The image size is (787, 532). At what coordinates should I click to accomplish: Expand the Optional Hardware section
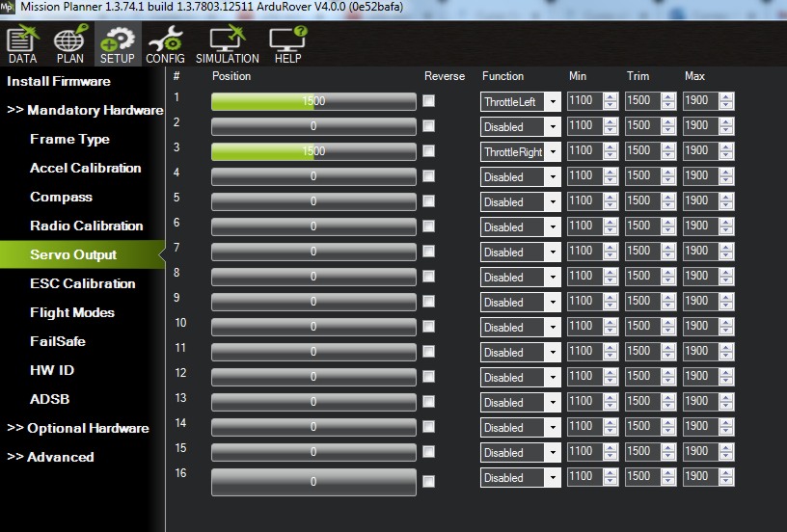point(78,428)
